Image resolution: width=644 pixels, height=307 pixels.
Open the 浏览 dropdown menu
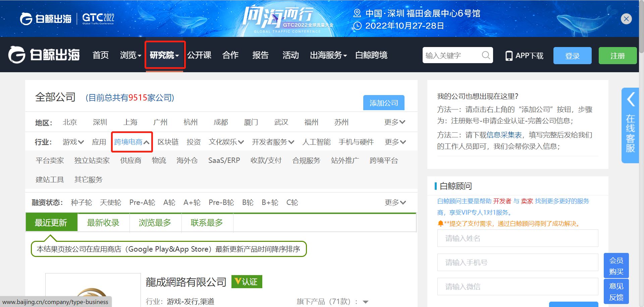pos(131,55)
